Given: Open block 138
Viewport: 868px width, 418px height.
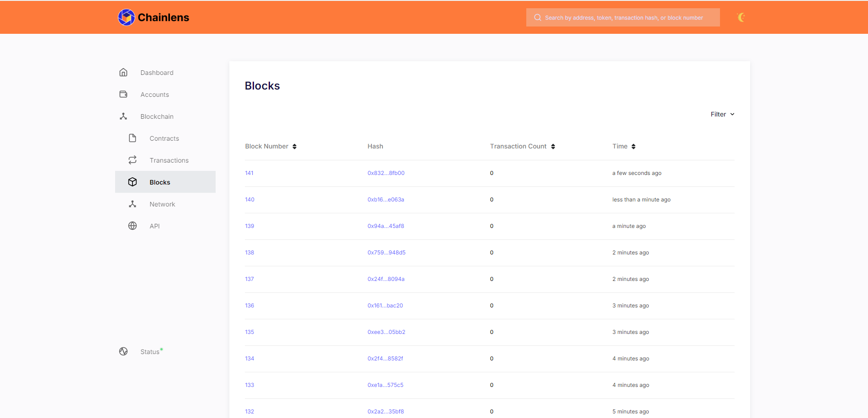Looking at the screenshot, I should pos(249,253).
